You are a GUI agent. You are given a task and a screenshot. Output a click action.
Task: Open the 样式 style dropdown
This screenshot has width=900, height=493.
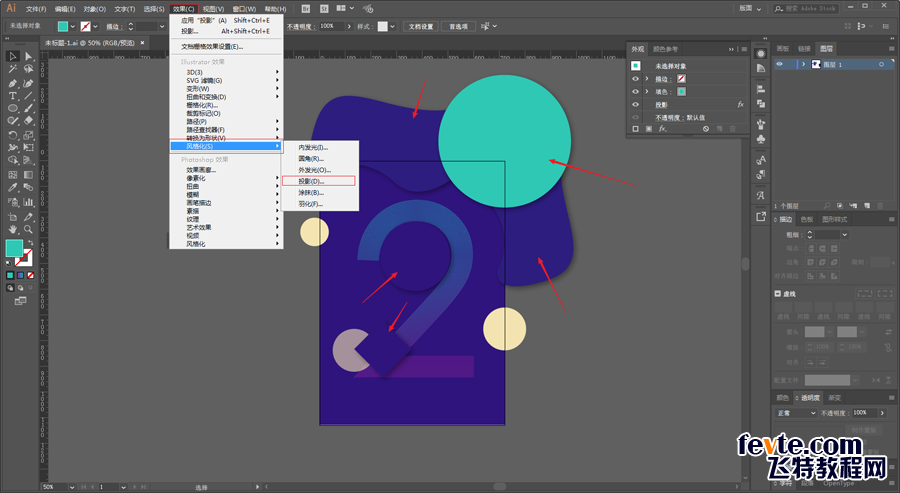(x=393, y=26)
